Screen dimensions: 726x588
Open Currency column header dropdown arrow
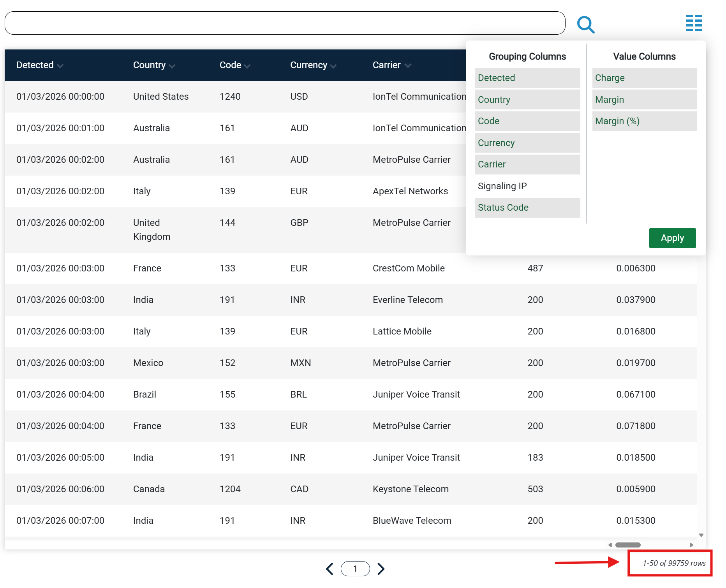(333, 66)
